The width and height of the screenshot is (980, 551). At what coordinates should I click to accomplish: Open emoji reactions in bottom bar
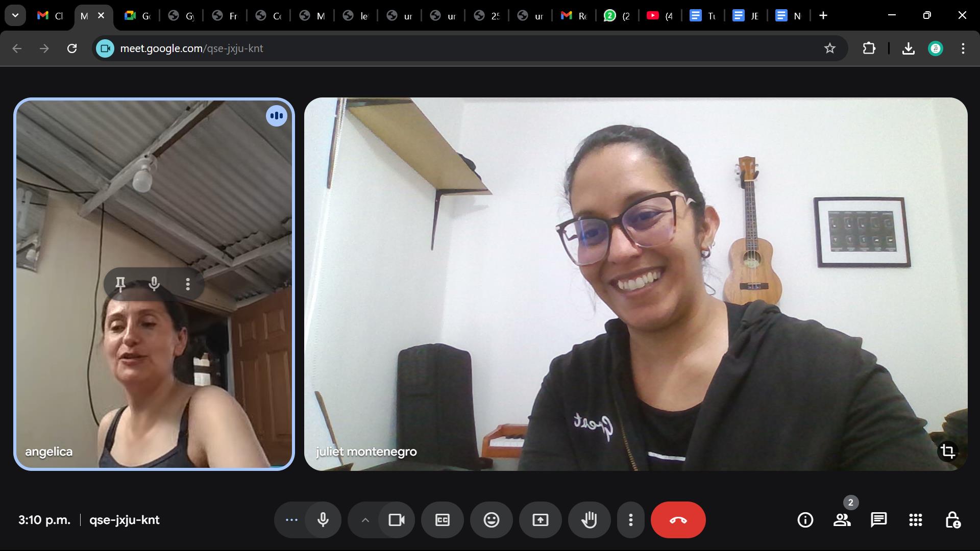coord(491,520)
